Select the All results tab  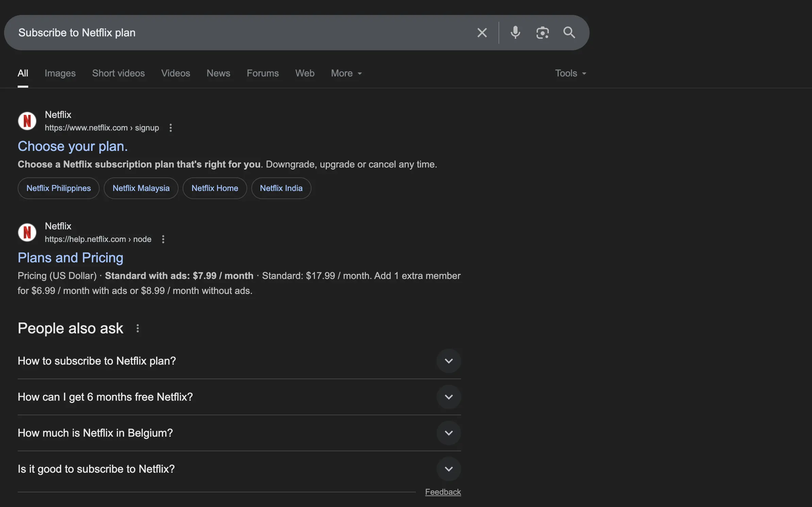click(23, 73)
